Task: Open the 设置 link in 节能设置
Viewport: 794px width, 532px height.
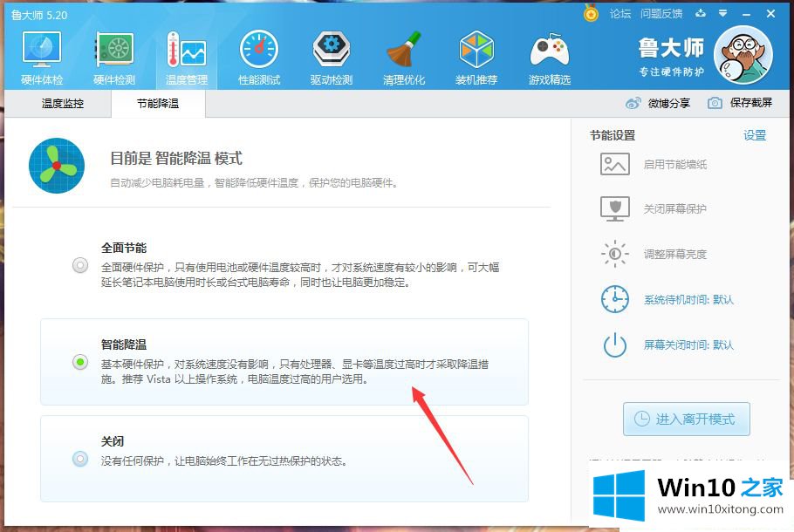Action: coord(755,136)
